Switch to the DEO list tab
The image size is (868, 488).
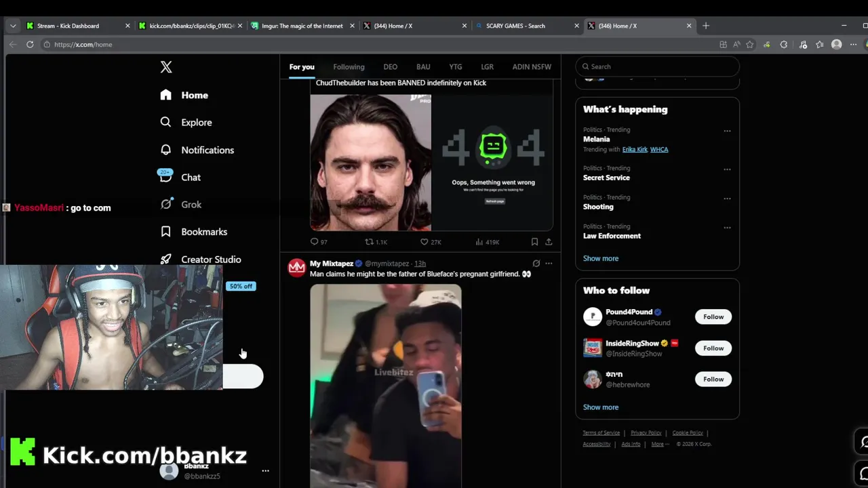tap(391, 67)
